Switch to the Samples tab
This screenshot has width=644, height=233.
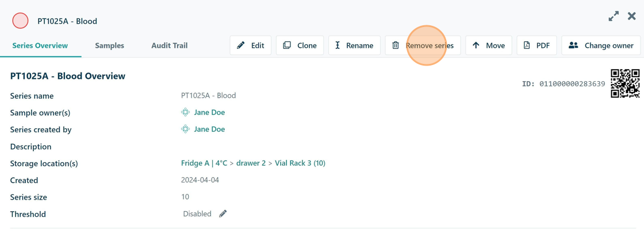click(109, 45)
